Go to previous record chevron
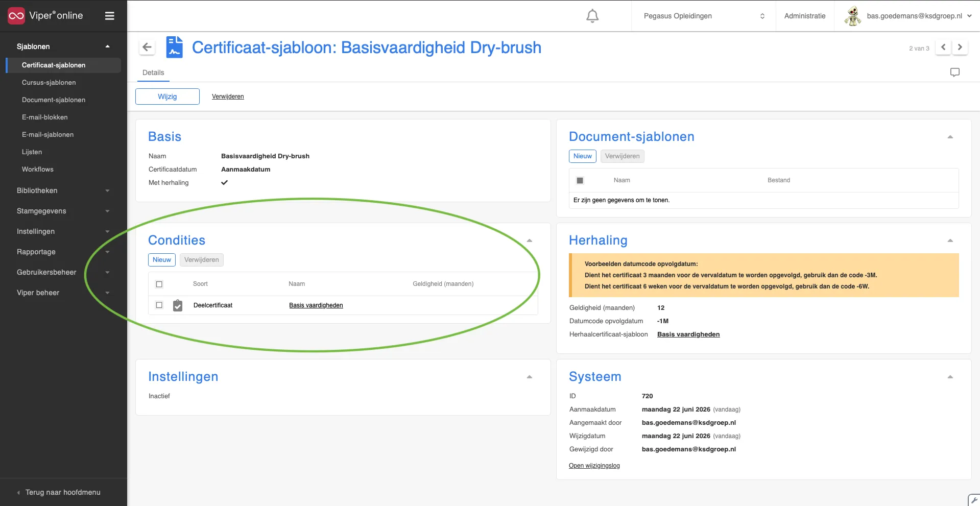 pos(943,47)
